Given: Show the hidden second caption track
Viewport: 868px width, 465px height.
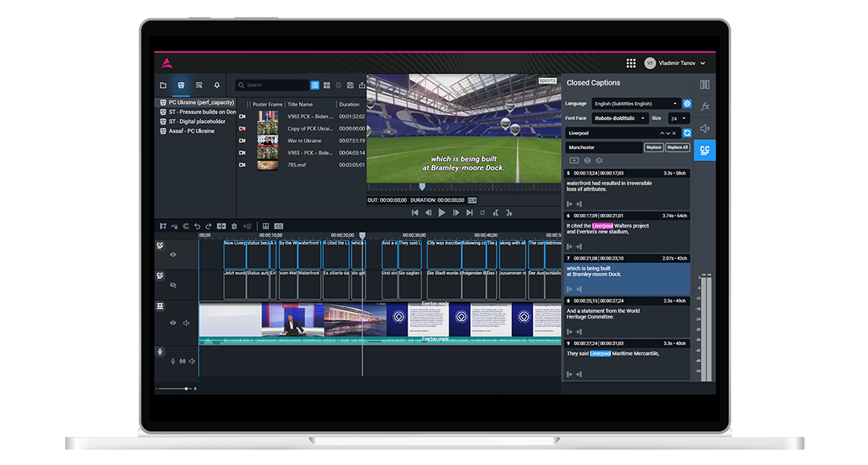Looking at the screenshot, I should tap(173, 285).
